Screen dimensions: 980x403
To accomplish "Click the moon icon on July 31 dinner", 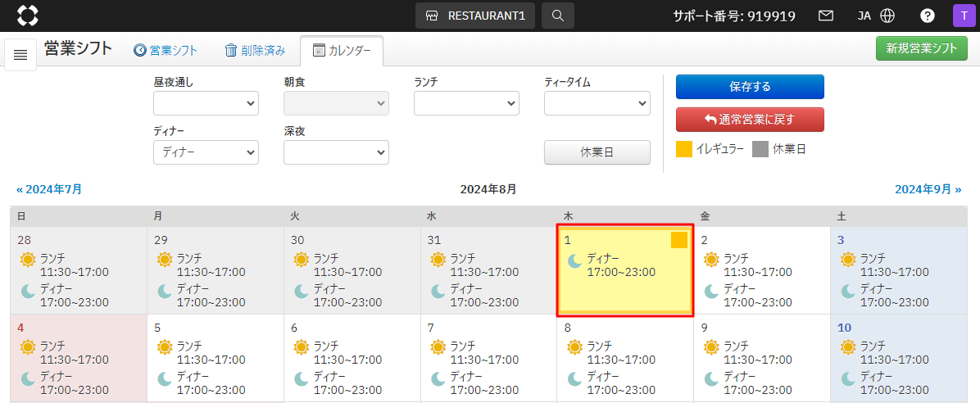I will tap(438, 291).
